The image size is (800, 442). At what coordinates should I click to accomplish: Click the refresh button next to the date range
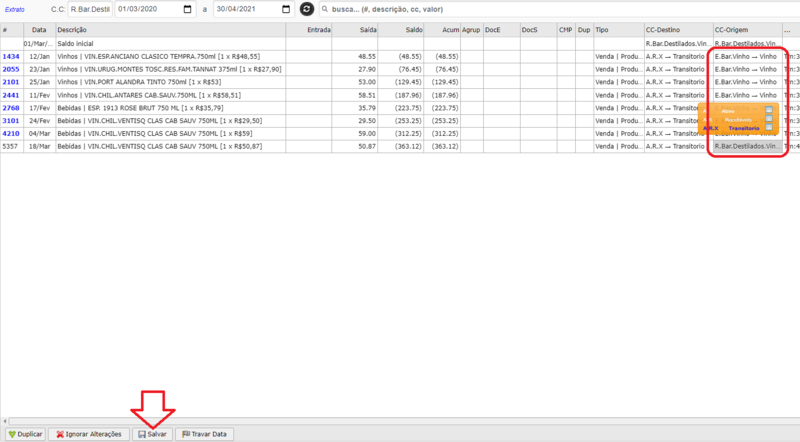point(307,9)
